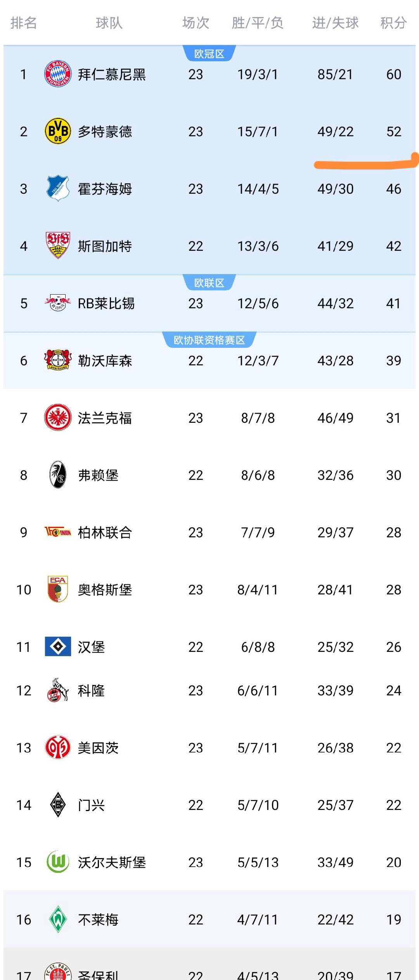This screenshot has height=980, width=419.
Task: Click the 积分 points column header
Action: point(393,23)
